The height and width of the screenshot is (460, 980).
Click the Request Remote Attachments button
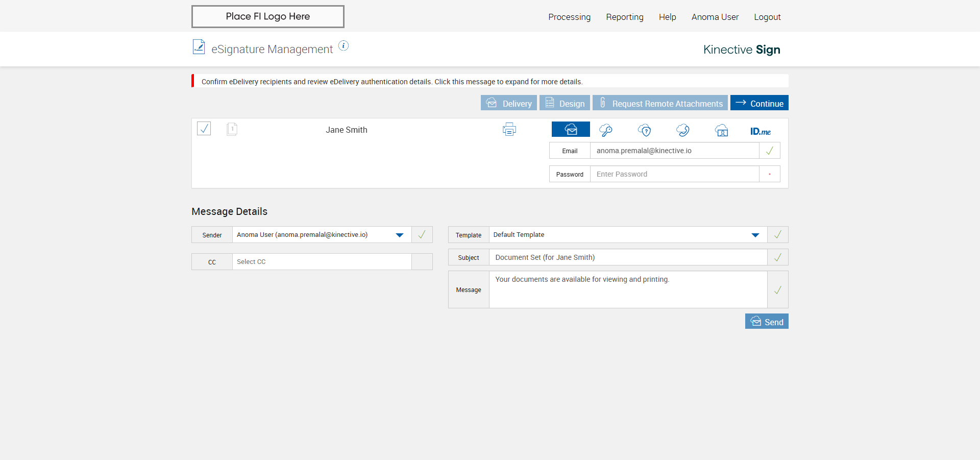coord(660,103)
